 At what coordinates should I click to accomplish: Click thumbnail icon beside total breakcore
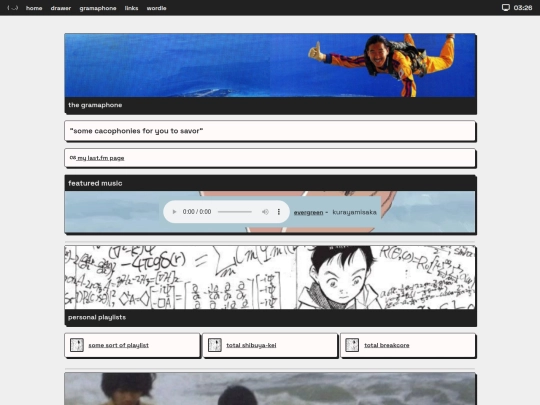[x=352, y=345]
